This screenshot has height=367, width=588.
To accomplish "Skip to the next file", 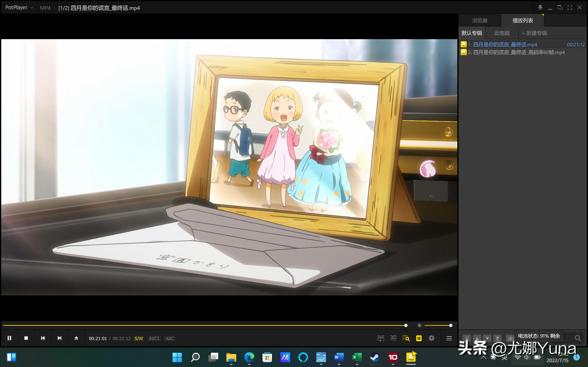I will (x=60, y=338).
